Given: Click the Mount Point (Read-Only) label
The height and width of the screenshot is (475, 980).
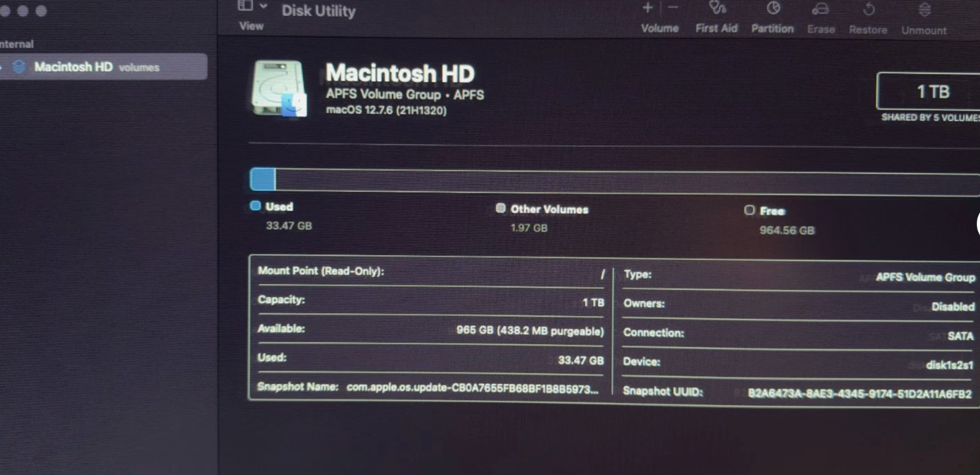Looking at the screenshot, I should tap(321, 271).
